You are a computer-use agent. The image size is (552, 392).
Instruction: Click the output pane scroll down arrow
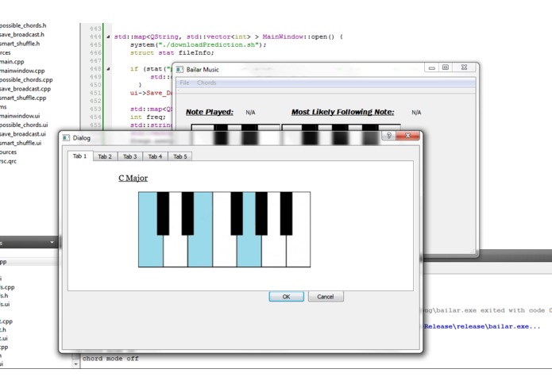pyautogui.click(x=75, y=364)
